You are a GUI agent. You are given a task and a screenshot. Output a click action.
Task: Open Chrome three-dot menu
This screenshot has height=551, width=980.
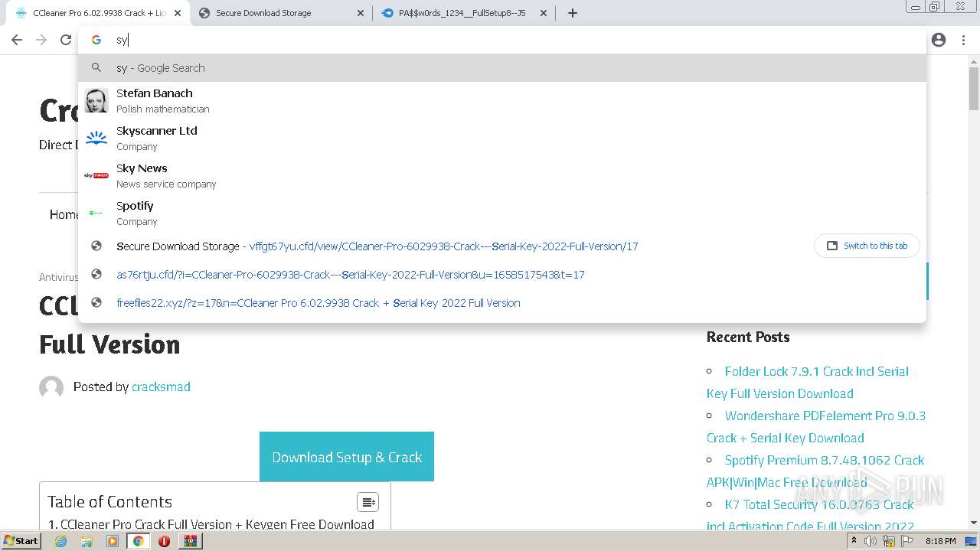(963, 40)
